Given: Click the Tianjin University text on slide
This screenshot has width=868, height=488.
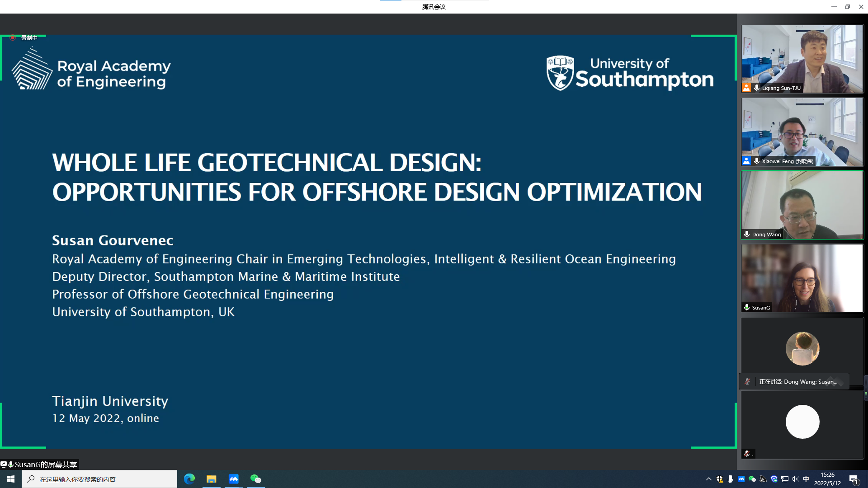Looking at the screenshot, I should pos(110,401).
